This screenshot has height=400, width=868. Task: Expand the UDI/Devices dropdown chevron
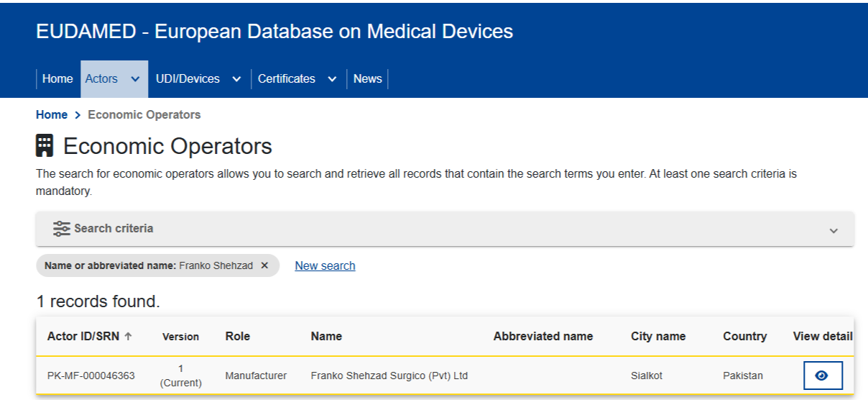[236, 80]
